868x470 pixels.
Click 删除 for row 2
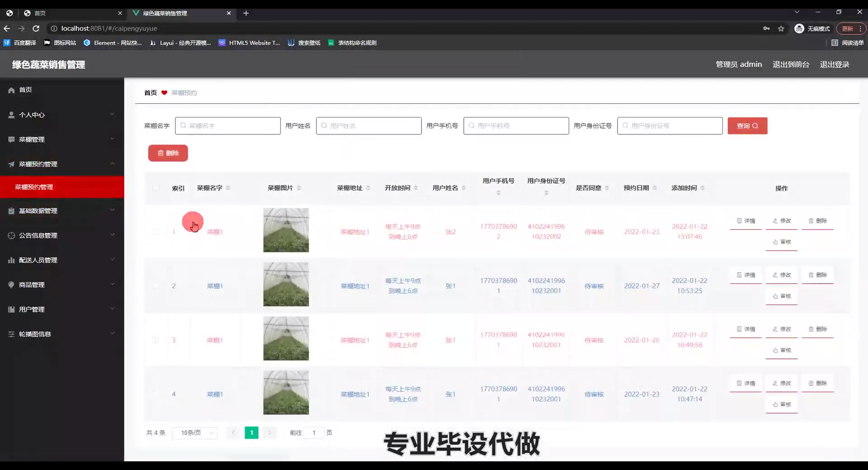click(x=818, y=275)
